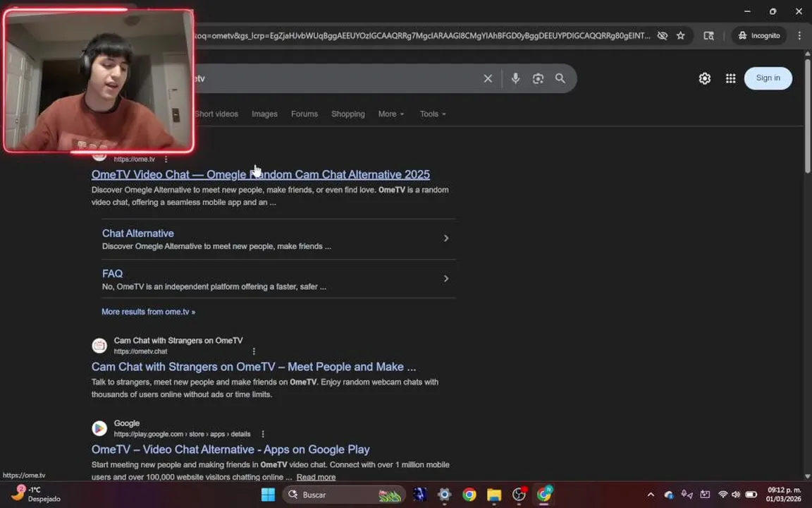Image resolution: width=812 pixels, height=508 pixels.
Task: Open more options for Google Play result
Action: 262,434
